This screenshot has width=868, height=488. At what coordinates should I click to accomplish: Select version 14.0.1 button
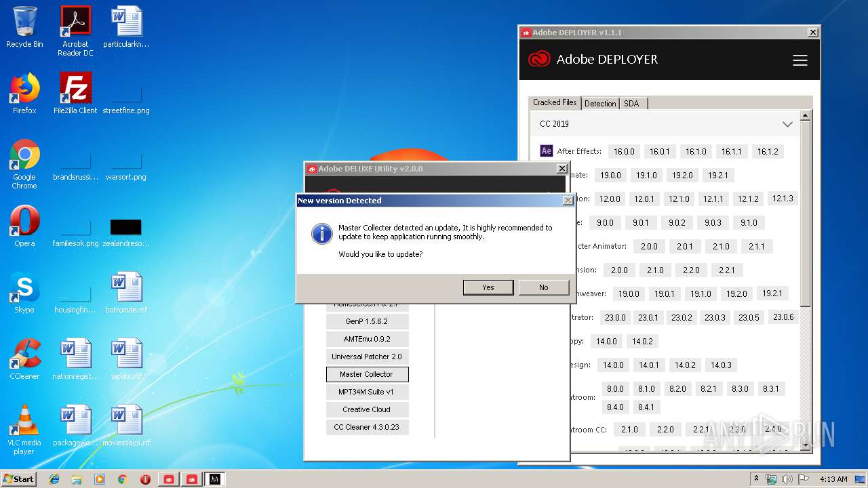[649, 365]
